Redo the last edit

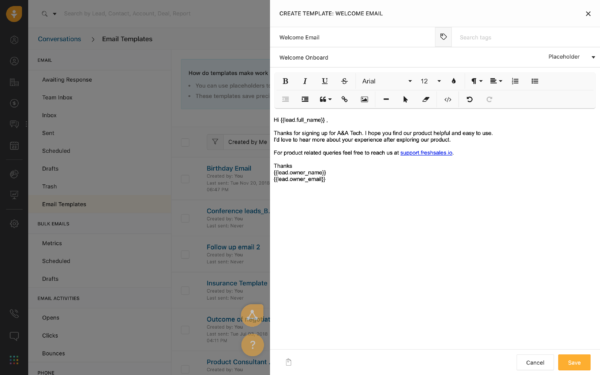489,99
